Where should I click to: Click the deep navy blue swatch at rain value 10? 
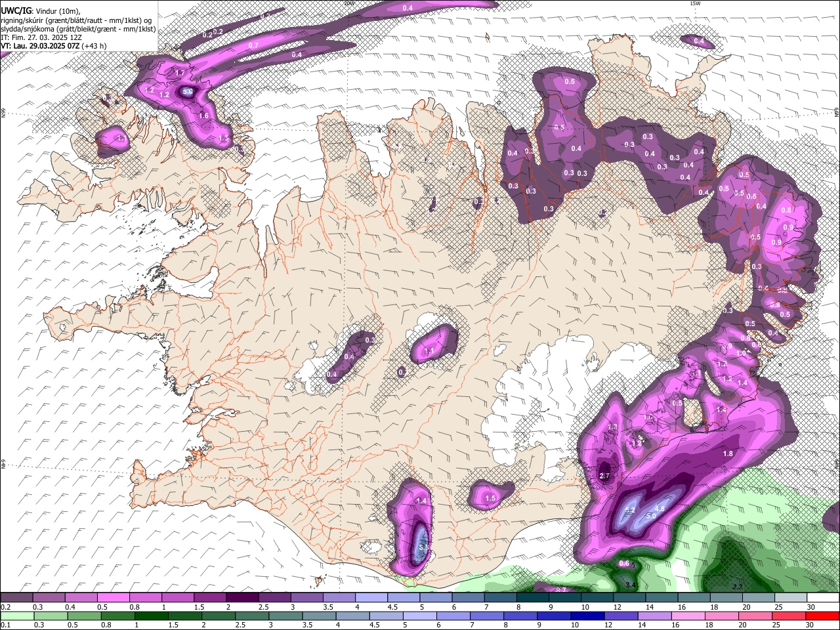pyautogui.click(x=587, y=616)
